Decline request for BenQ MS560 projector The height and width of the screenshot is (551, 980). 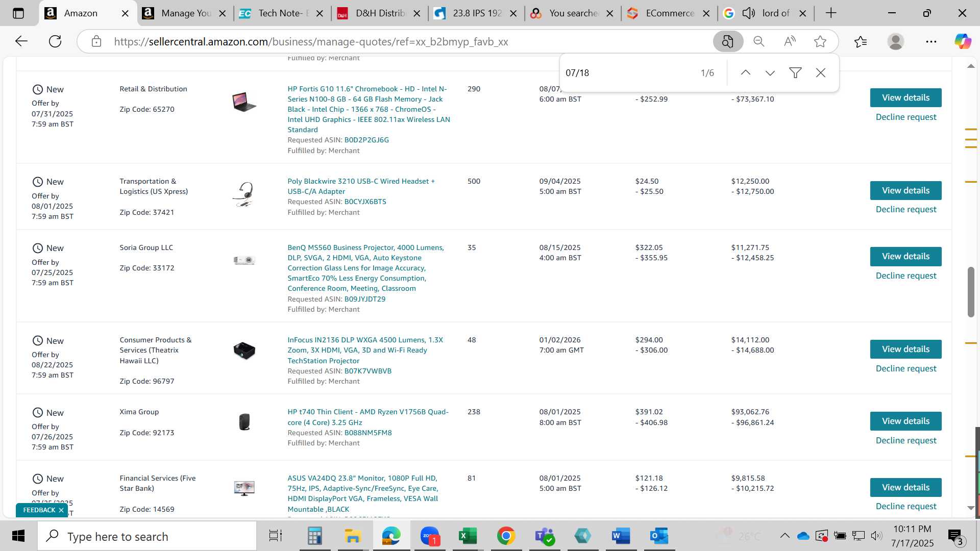coord(906,276)
